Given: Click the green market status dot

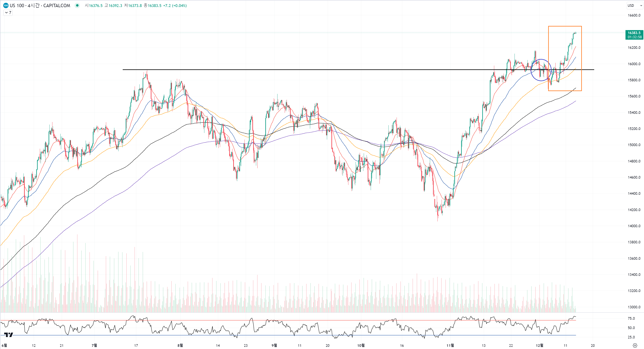Looking at the screenshot, I should point(77,6).
